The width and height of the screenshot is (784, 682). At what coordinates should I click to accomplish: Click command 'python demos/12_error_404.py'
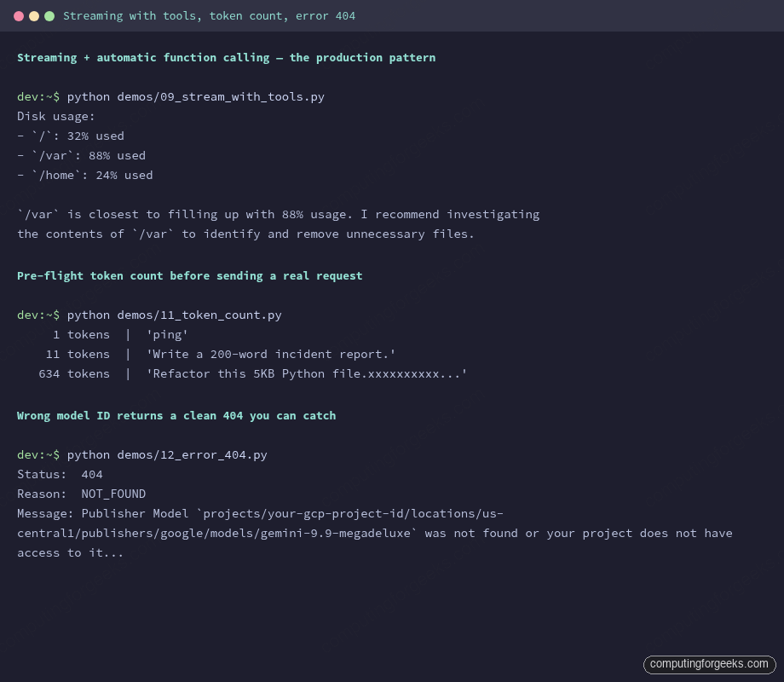tap(167, 455)
